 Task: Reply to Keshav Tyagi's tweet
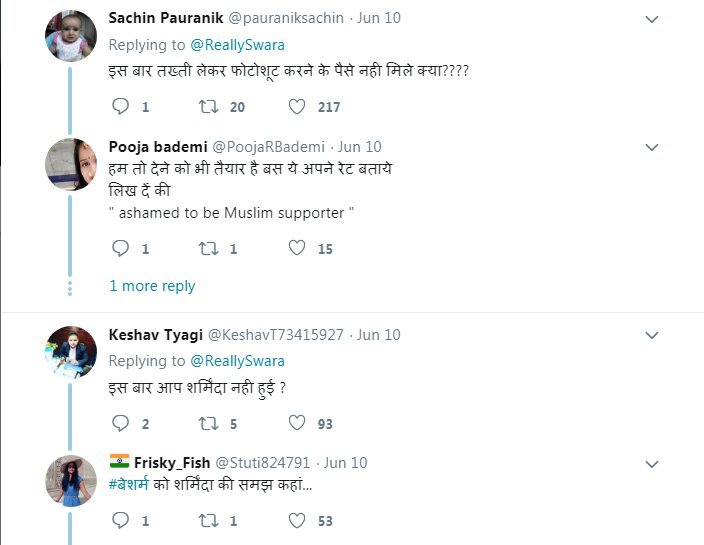pyautogui.click(x=120, y=424)
